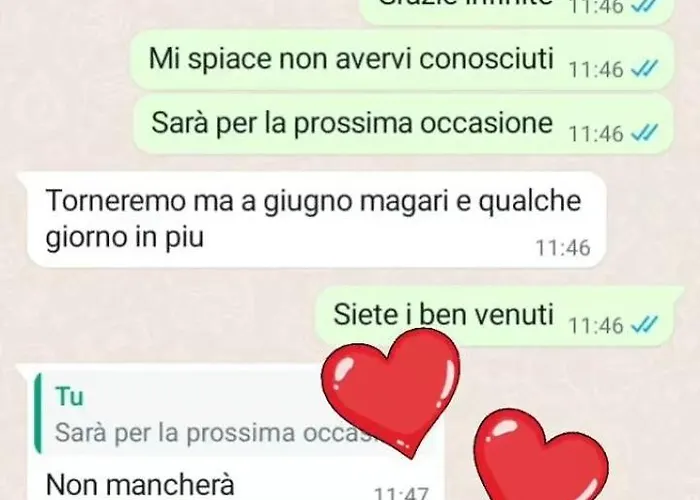Click the 11:46 time on 'Siete i ben venuti'
This screenshot has height=500, width=700.
click(x=596, y=325)
